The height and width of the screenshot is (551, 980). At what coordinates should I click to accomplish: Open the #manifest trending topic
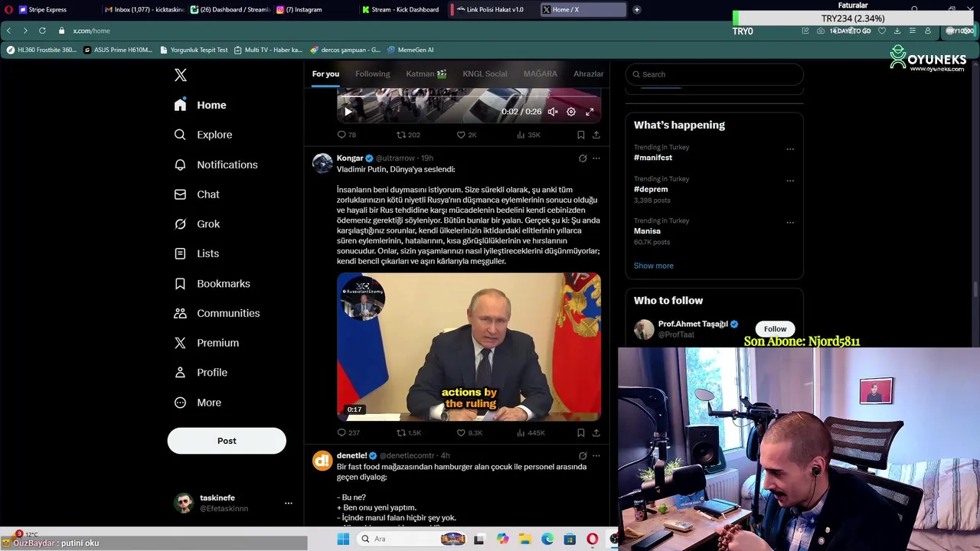click(x=653, y=158)
